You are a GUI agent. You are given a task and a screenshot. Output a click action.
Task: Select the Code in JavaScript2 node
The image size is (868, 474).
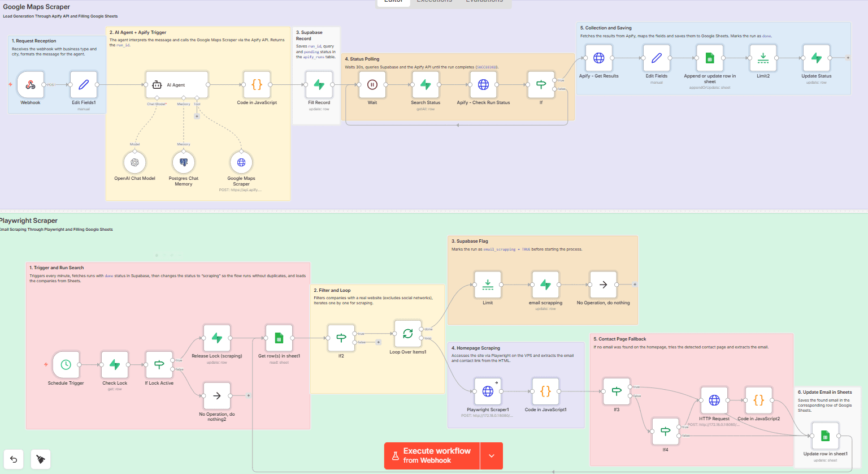(x=758, y=400)
